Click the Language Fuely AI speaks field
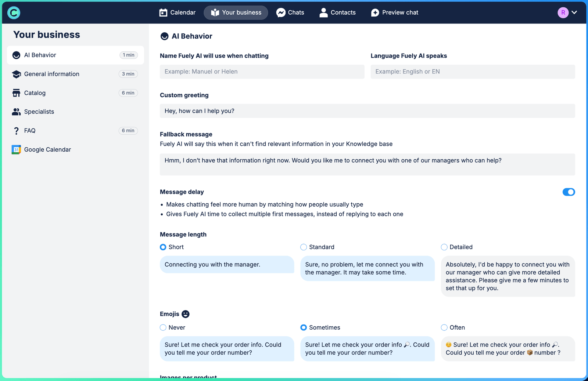 click(473, 72)
